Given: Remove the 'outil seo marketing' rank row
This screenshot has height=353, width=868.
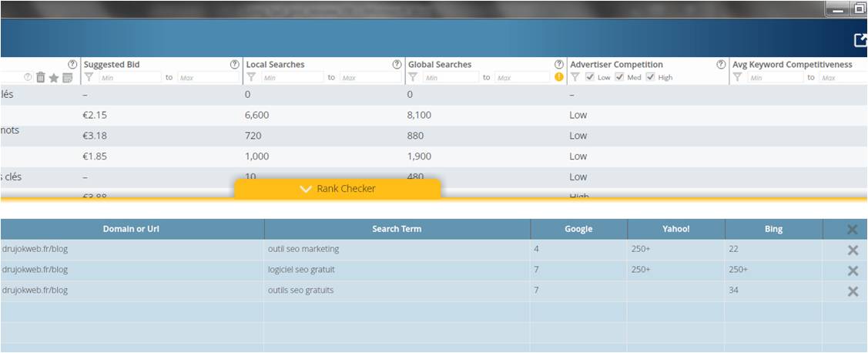Looking at the screenshot, I should tap(853, 250).
